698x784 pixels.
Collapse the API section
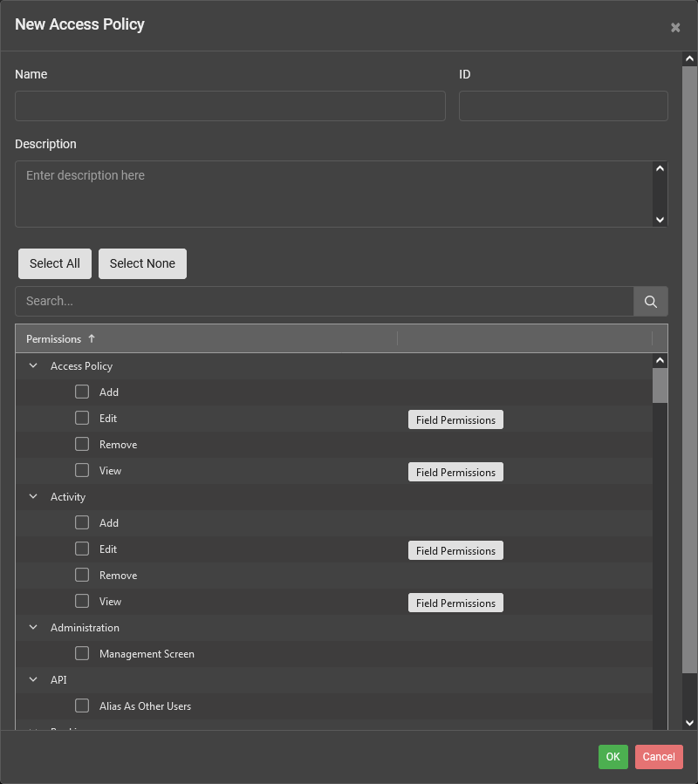(x=32, y=679)
